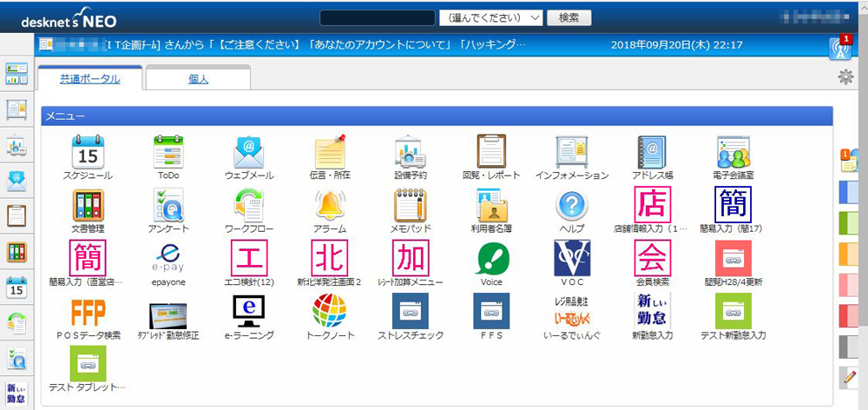
Task: Click the 検索 search button
Action: click(569, 17)
